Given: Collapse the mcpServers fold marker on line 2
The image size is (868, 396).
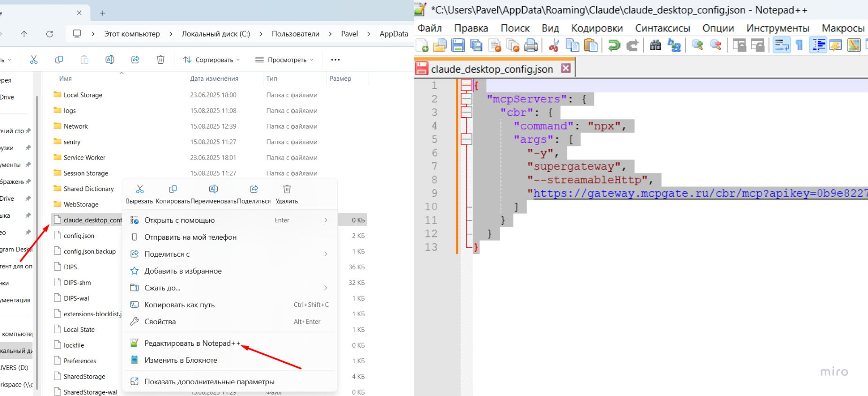Looking at the screenshot, I should coord(466,99).
